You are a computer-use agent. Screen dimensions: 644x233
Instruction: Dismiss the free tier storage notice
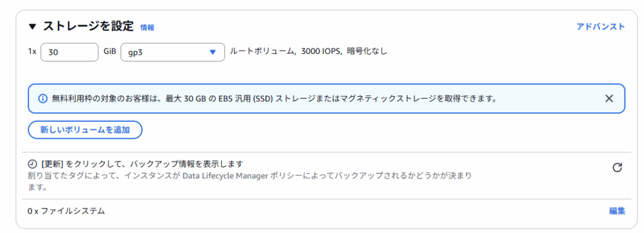point(609,99)
